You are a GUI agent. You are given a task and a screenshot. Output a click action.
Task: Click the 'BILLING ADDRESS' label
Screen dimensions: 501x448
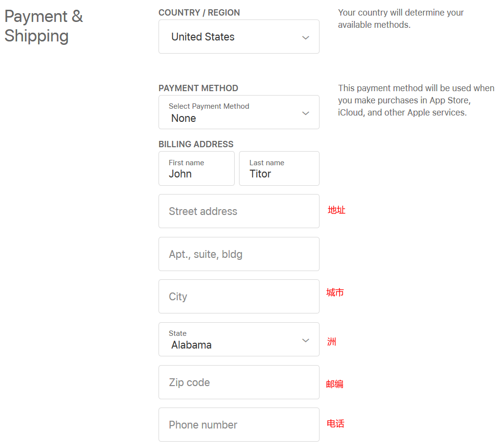tap(196, 144)
